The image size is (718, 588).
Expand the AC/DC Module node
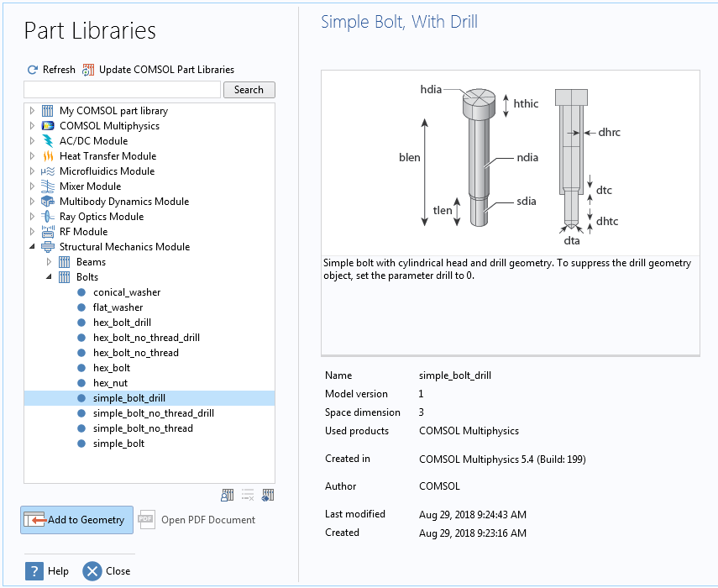pyautogui.click(x=32, y=141)
